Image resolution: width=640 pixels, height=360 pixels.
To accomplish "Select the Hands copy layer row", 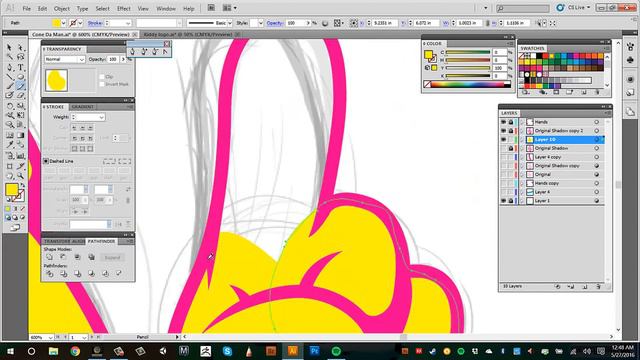I will (x=552, y=183).
